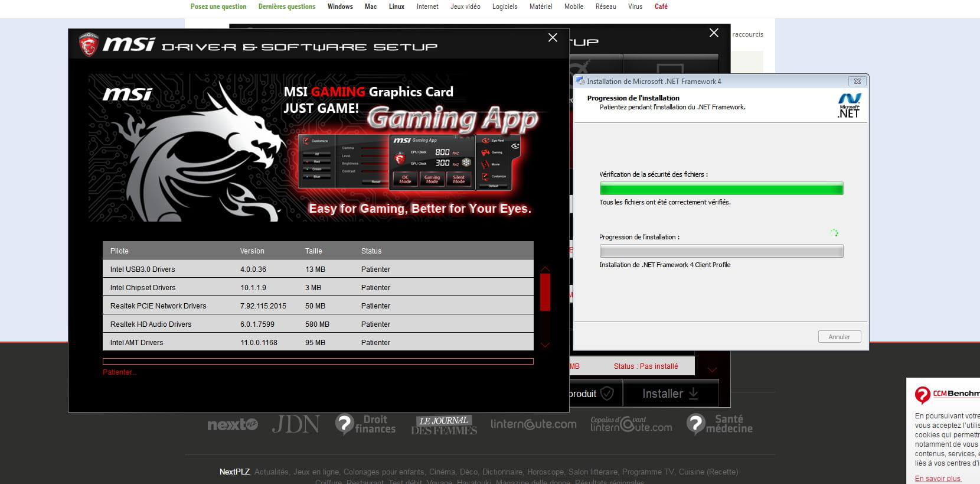
Task: Click the Gaming controller icon in banner
Action: click(x=486, y=152)
